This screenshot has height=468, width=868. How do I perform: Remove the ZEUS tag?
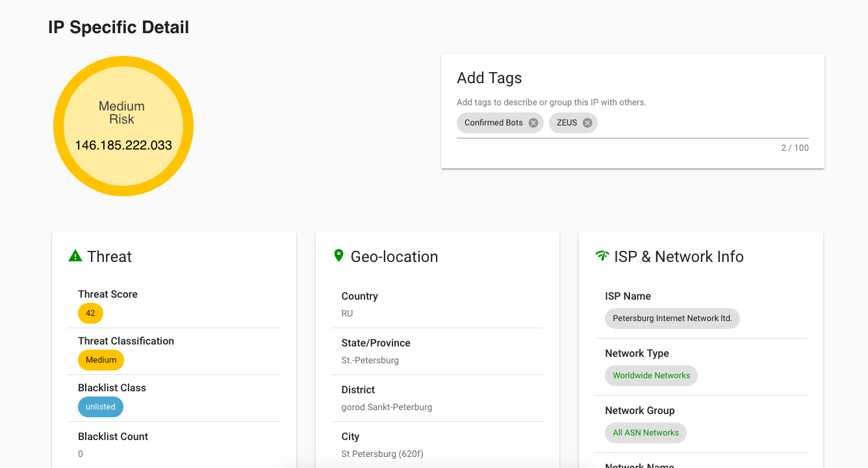587,123
